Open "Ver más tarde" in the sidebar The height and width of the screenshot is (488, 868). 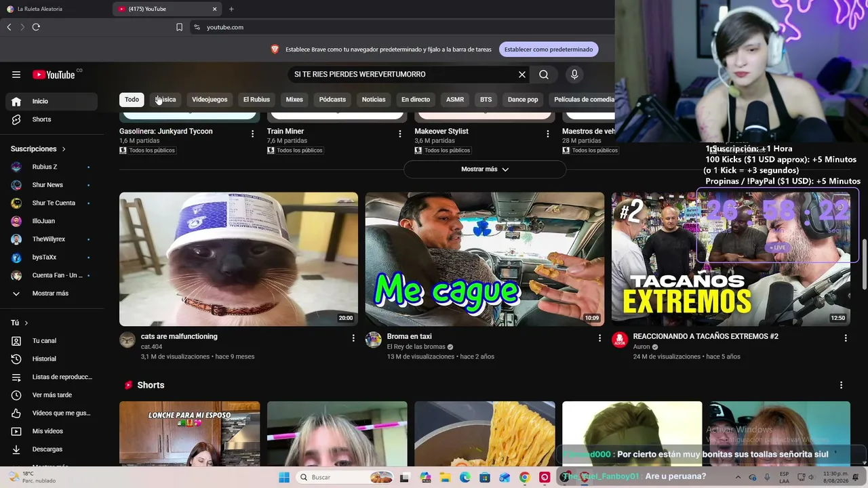(52, 395)
